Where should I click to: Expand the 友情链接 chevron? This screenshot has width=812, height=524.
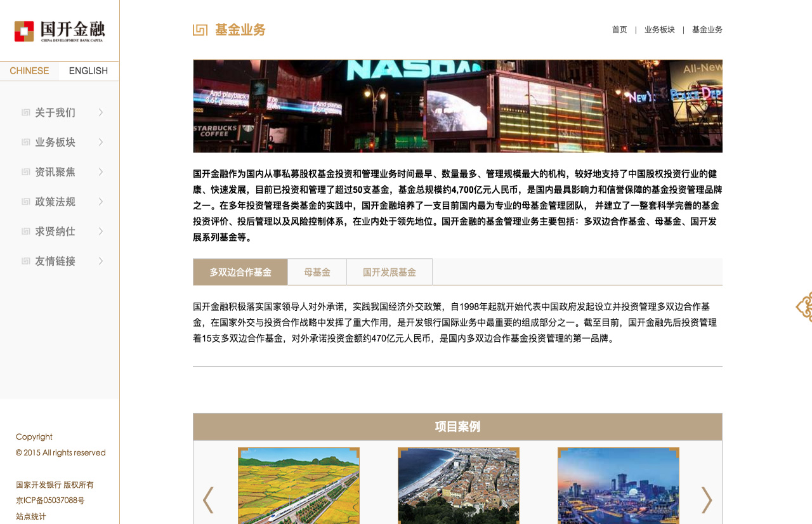(101, 261)
